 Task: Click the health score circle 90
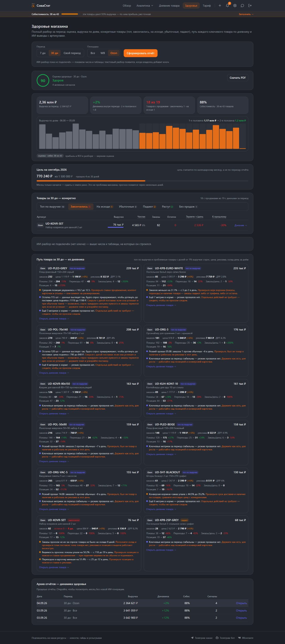[x=43, y=80]
